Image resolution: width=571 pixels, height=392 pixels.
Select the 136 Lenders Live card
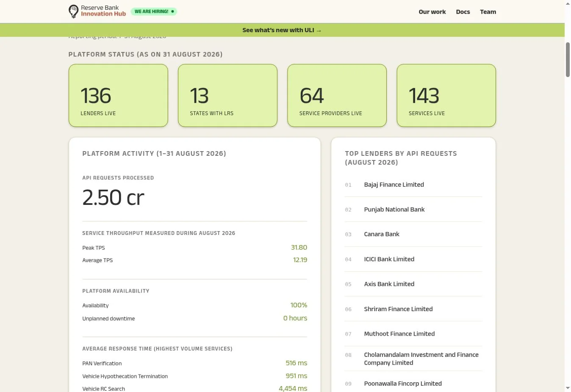[118, 95]
